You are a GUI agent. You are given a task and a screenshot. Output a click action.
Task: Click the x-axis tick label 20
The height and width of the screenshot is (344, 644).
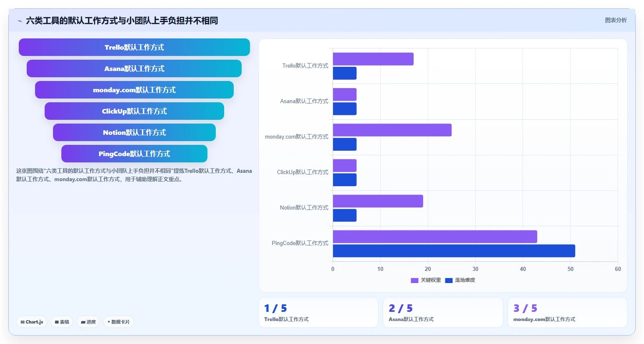click(428, 269)
